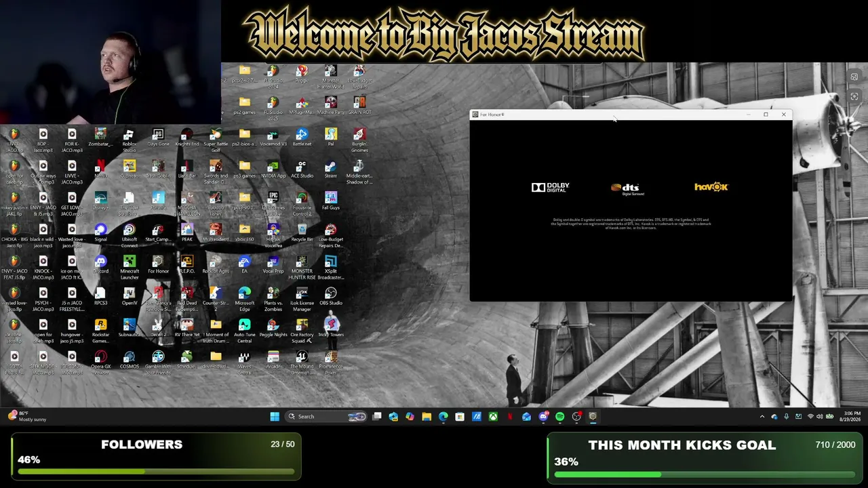This screenshot has height=488, width=868.
Task: Open File Explorer from the taskbar
Action: (427, 416)
